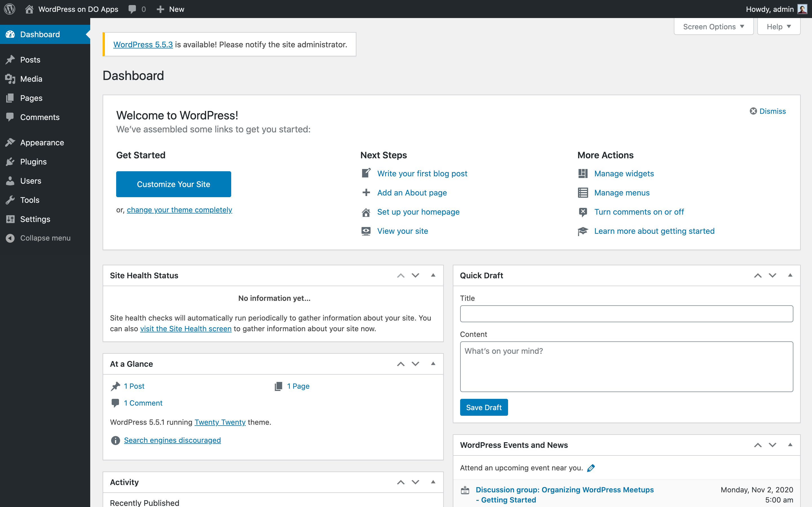This screenshot has height=507, width=812.
Task: Click the comments bubble in admin bar
Action: 133,9
